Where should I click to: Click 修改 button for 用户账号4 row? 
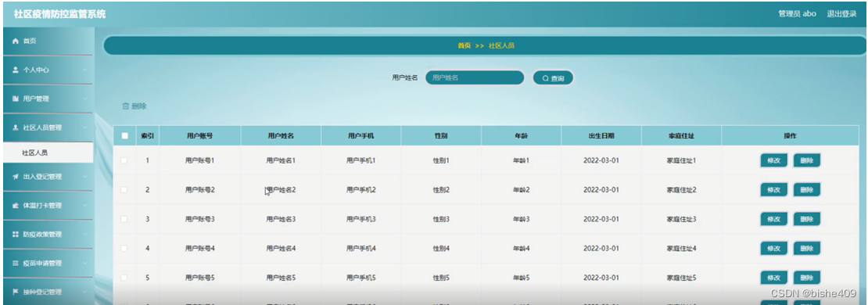point(774,249)
